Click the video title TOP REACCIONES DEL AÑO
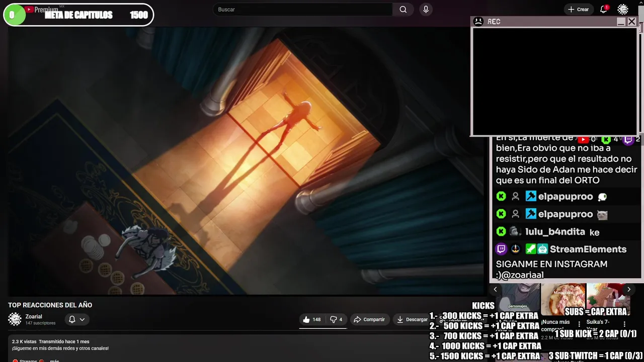This screenshot has width=644, height=362. [x=50, y=305]
